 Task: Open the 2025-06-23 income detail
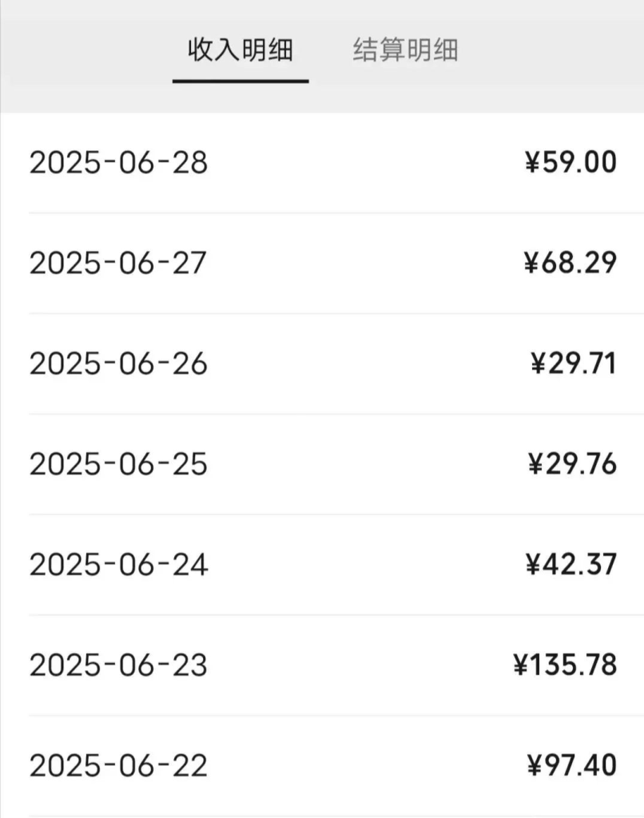pyautogui.click(x=118, y=665)
